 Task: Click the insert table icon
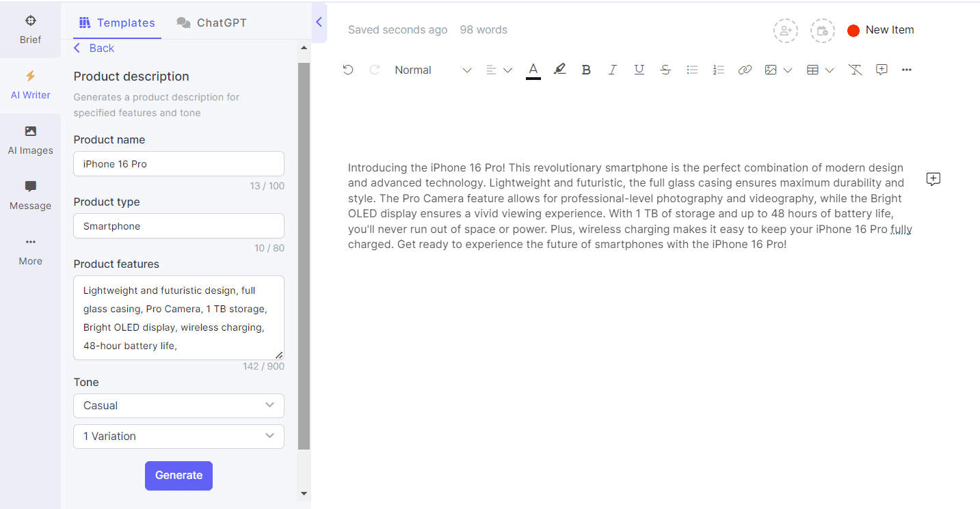coord(812,70)
